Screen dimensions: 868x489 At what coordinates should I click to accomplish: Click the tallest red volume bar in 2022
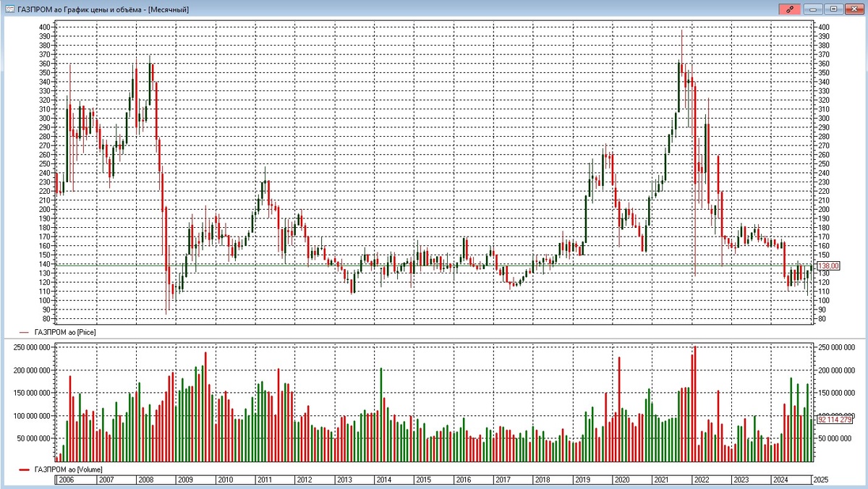pyautogui.click(x=695, y=404)
